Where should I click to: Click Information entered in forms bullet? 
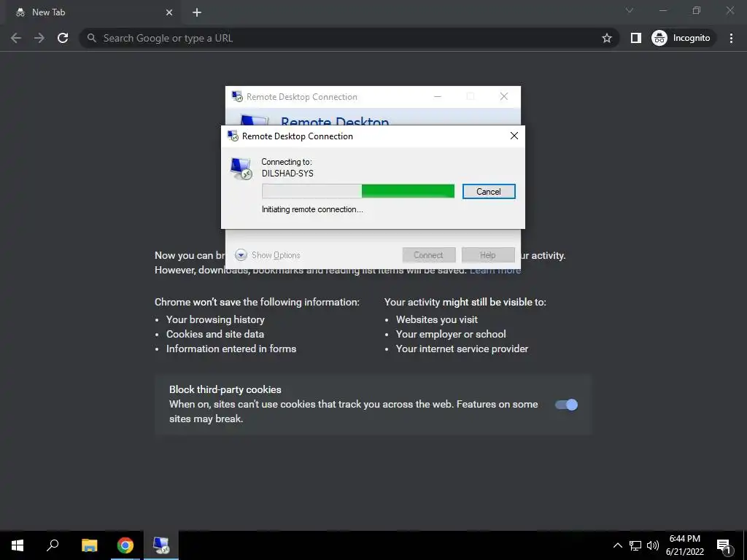[x=231, y=349]
